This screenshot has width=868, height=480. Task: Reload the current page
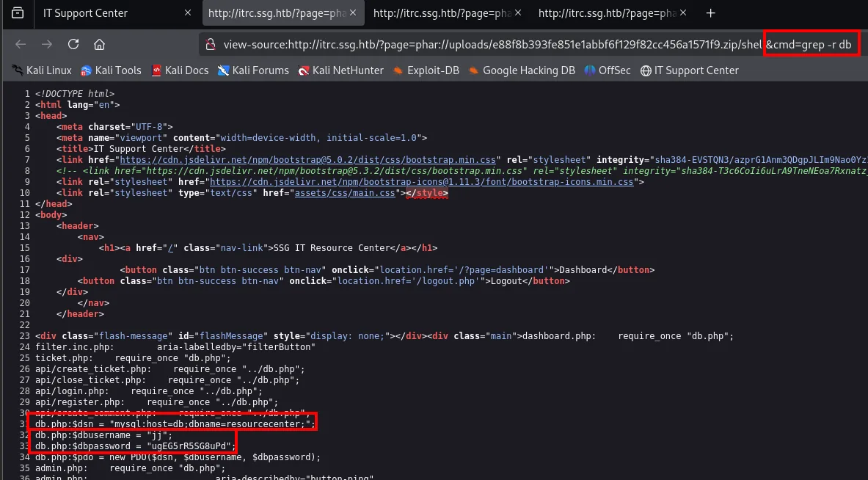click(x=73, y=44)
